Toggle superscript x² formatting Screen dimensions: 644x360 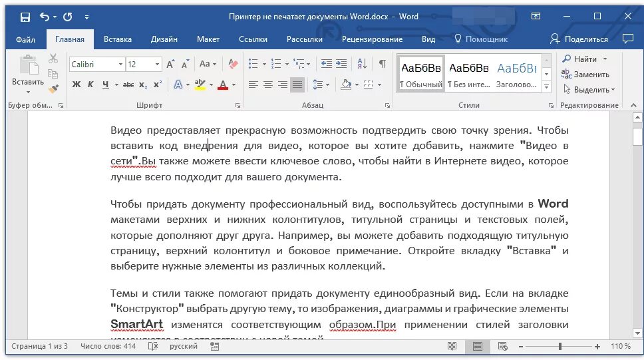coord(157,85)
